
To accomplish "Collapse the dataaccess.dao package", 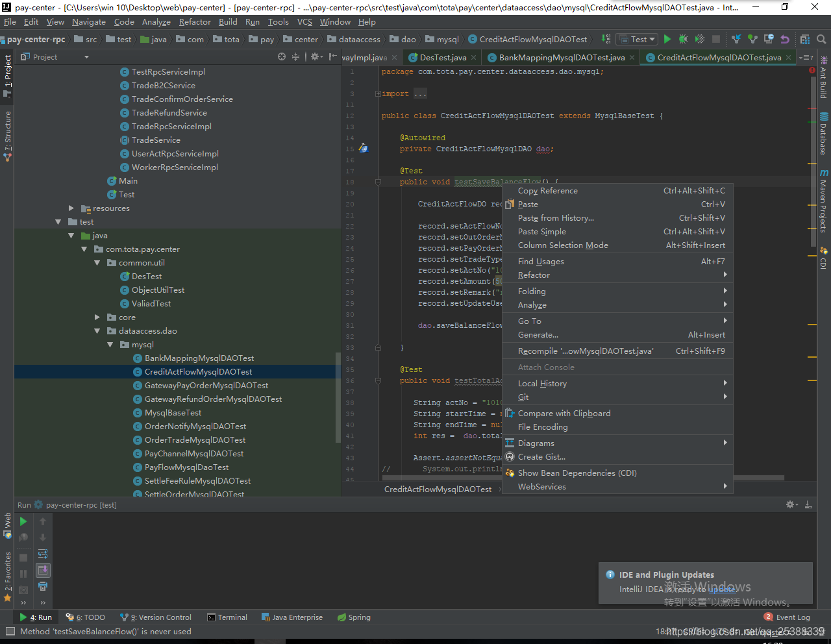I will (x=97, y=331).
